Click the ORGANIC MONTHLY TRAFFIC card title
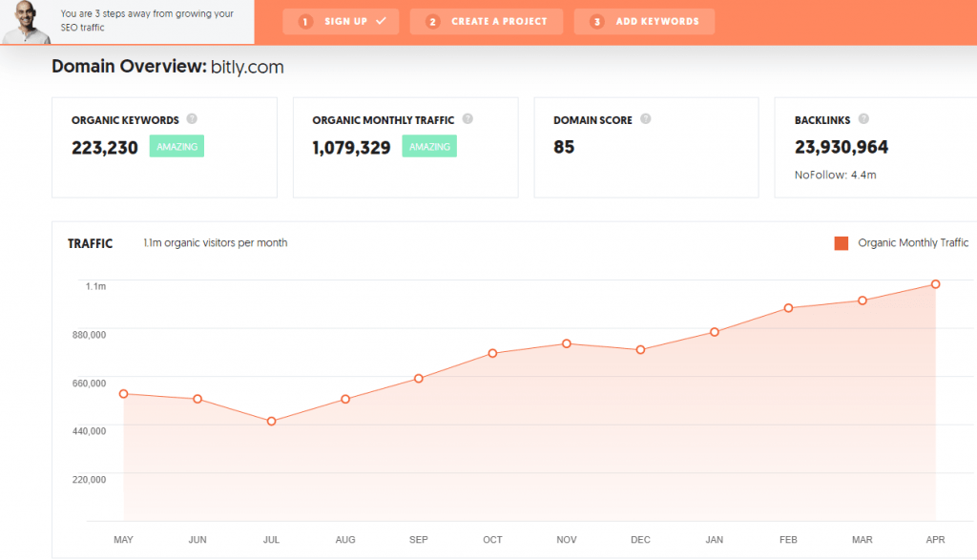977x560 pixels. click(384, 120)
